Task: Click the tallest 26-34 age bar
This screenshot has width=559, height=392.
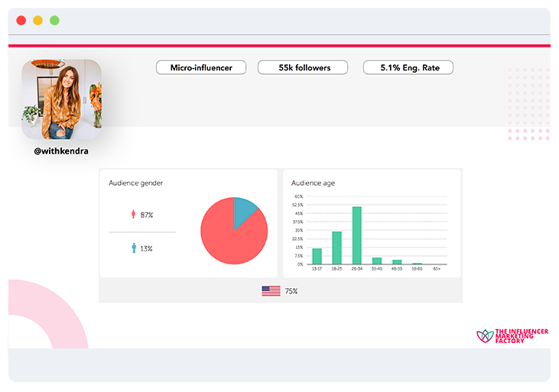Action: click(x=357, y=235)
